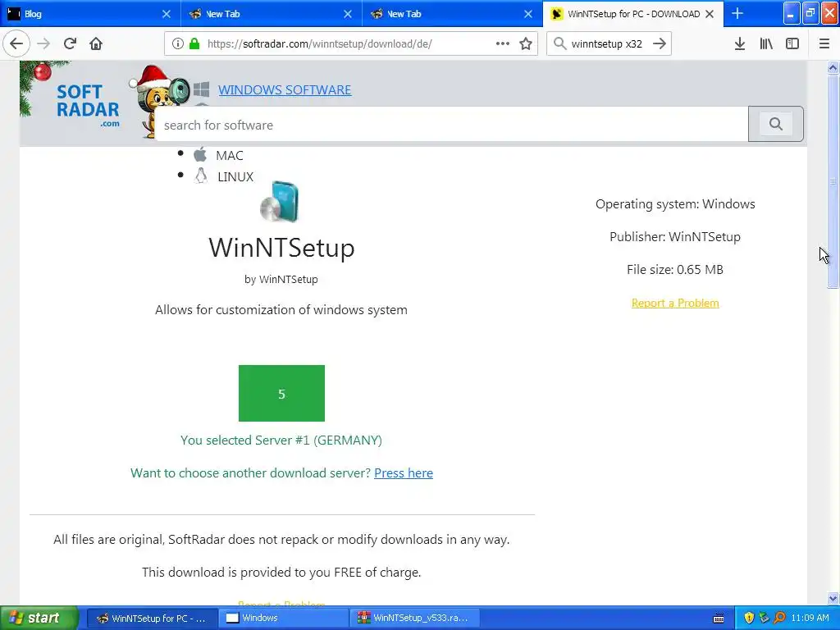Open the Firefox hamburger menu

tap(824, 43)
